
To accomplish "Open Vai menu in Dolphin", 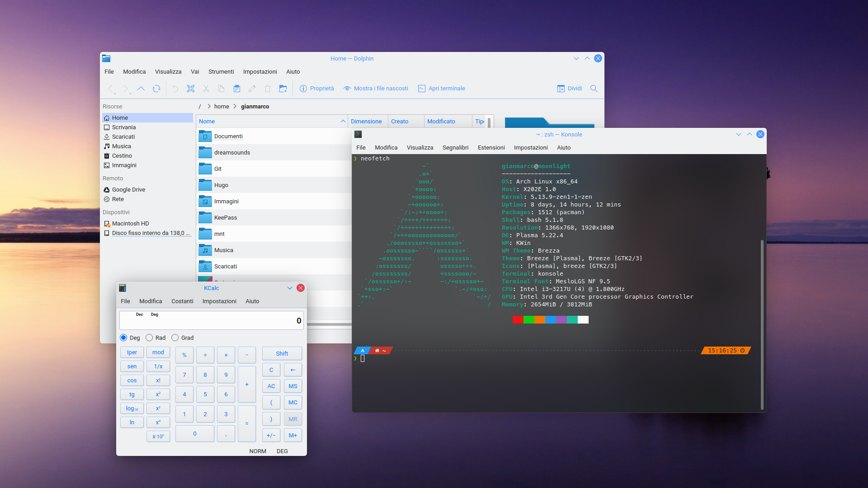I will tap(195, 72).
